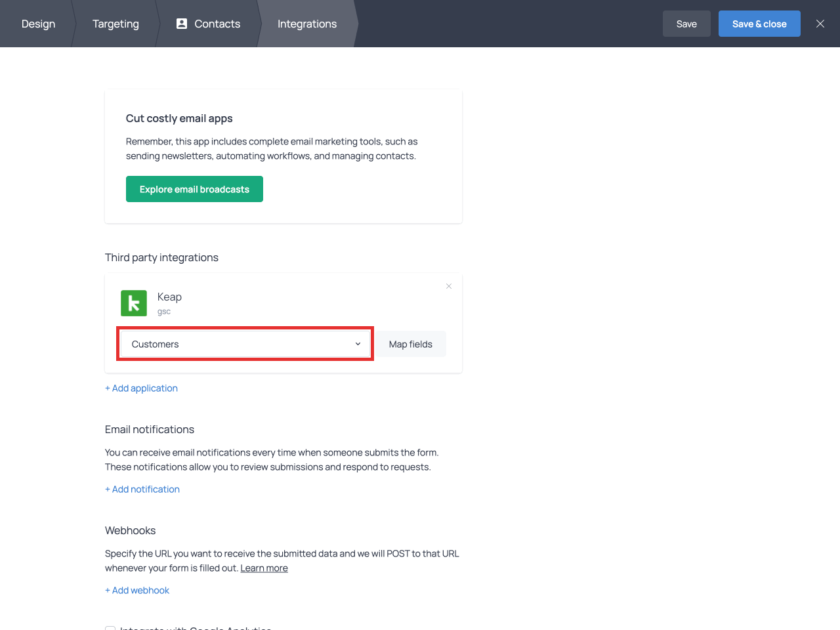The height and width of the screenshot is (630, 840).
Task: Select the Integrations step
Action: tap(306, 24)
